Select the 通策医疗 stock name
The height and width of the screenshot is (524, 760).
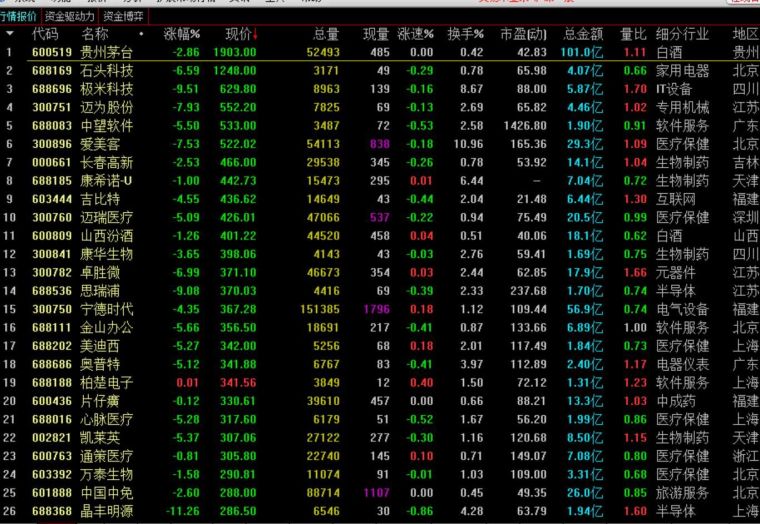(107, 456)
